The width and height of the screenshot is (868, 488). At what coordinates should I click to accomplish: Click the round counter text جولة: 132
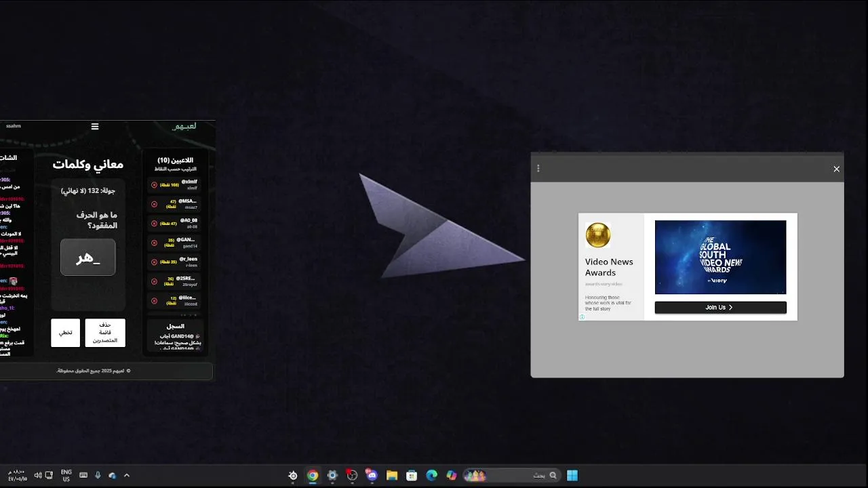tap(88, 191)
